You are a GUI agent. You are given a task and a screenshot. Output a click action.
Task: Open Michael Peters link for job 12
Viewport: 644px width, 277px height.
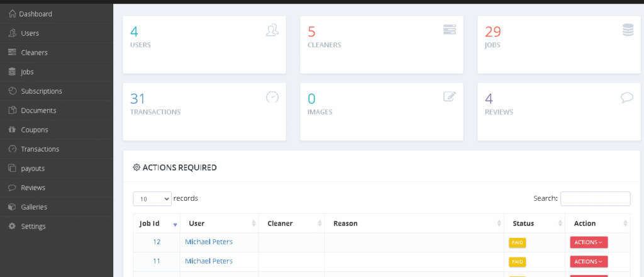click(x=209, y=242)
